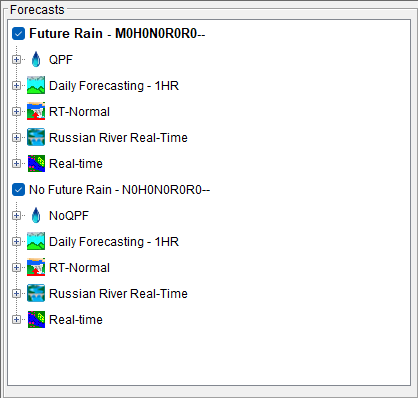Viewport: 418px width, 398px height.
Task: Expand the QPF tree node
Action: pyautogui.click(x=16, y=60)
